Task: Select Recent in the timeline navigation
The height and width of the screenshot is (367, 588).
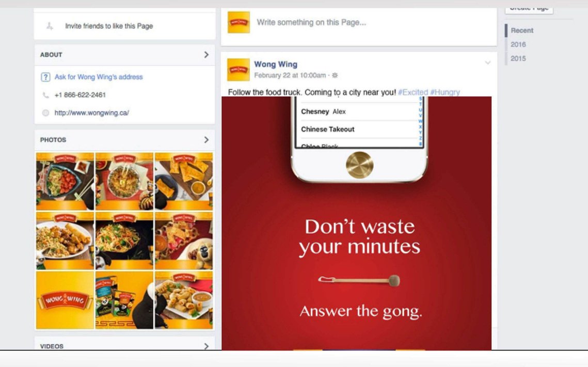Action: (x=522, y=30)
